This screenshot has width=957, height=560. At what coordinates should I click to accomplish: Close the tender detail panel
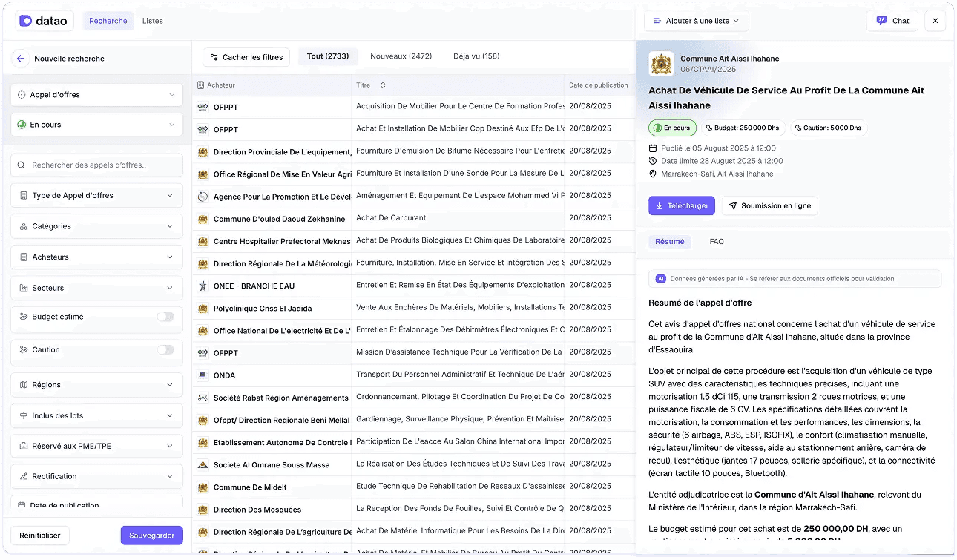click(x=935, y=21)
